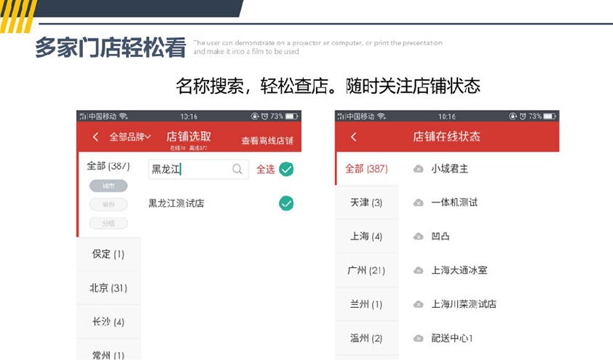Click the offline cloud icon beside 上海大通冰室

click(419, 270)
